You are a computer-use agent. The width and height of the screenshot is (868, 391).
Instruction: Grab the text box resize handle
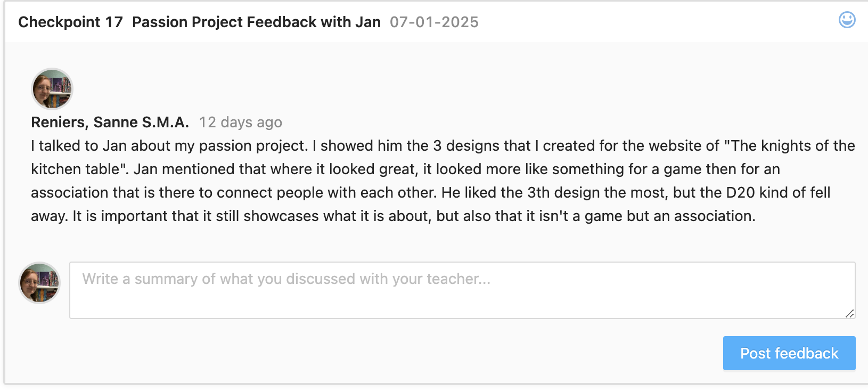(849, 313)
